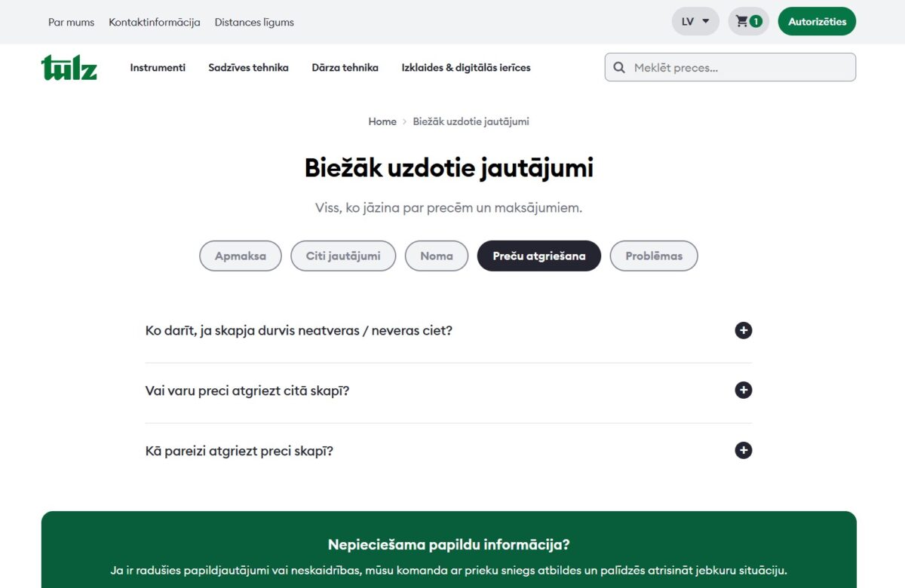Open the shopping cart icon
Viewport: 905px width, 588px height.
[x=743, y=21]
